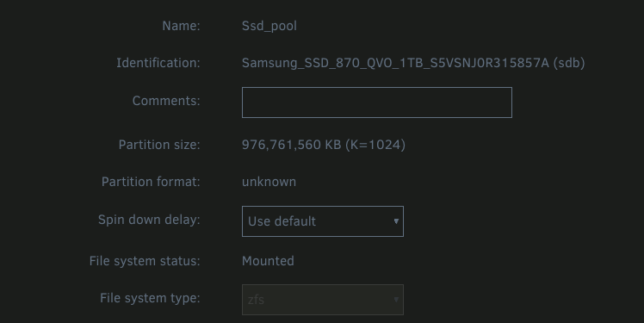This screenshot has height=323, width=644.
Task: Click the Comments label
Action: pos(166,101)
